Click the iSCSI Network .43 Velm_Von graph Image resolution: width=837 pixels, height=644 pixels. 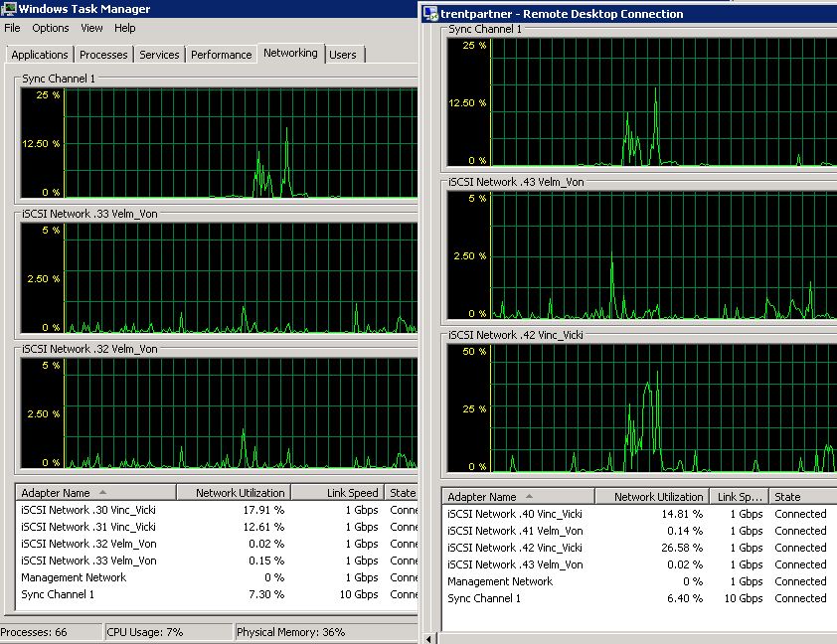[x=641, y=255]
